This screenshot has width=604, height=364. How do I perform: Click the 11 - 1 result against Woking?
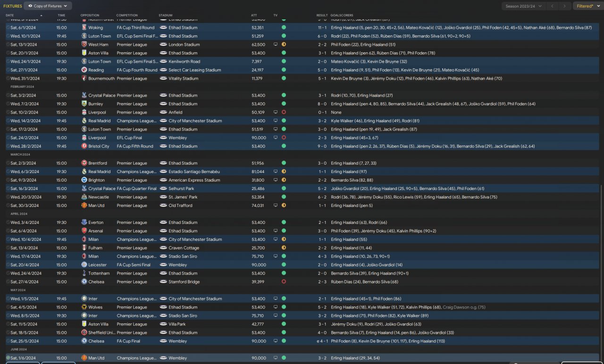(x=321, y=28)
